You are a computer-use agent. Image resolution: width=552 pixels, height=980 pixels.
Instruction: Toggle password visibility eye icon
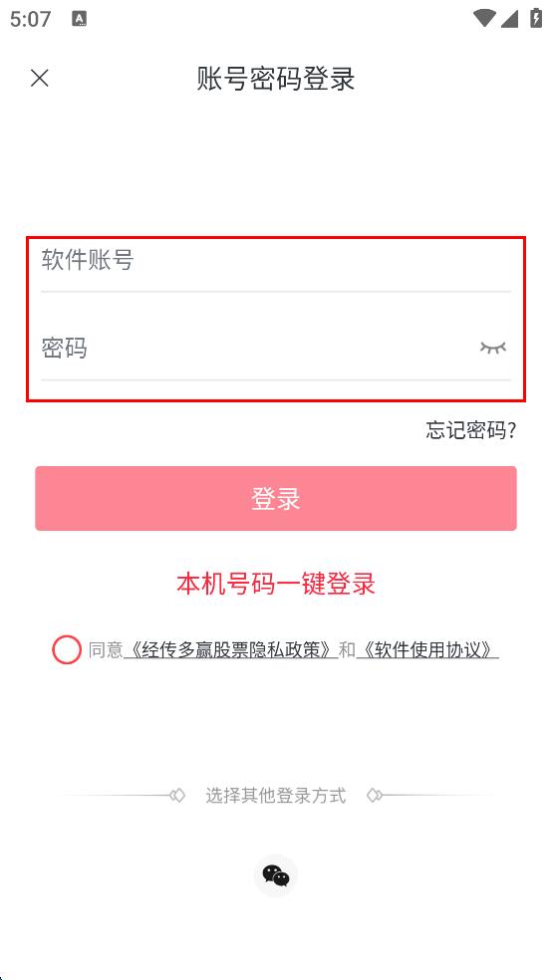coord(492,348)
